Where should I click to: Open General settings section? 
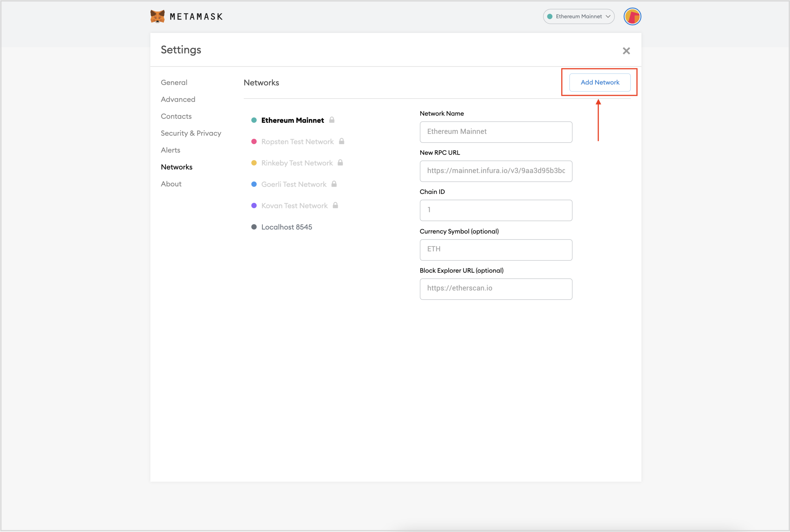click(x=174, y=82)
